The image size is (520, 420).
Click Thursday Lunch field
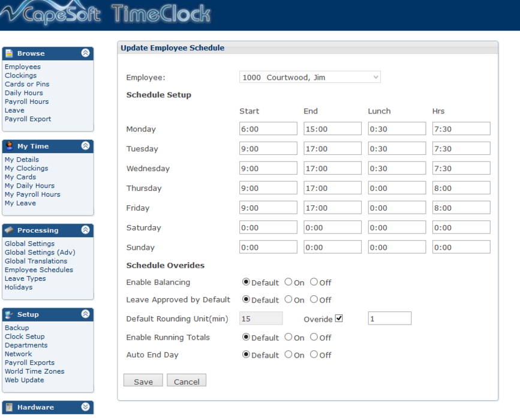pyautogui.click(x=397, y=188)
